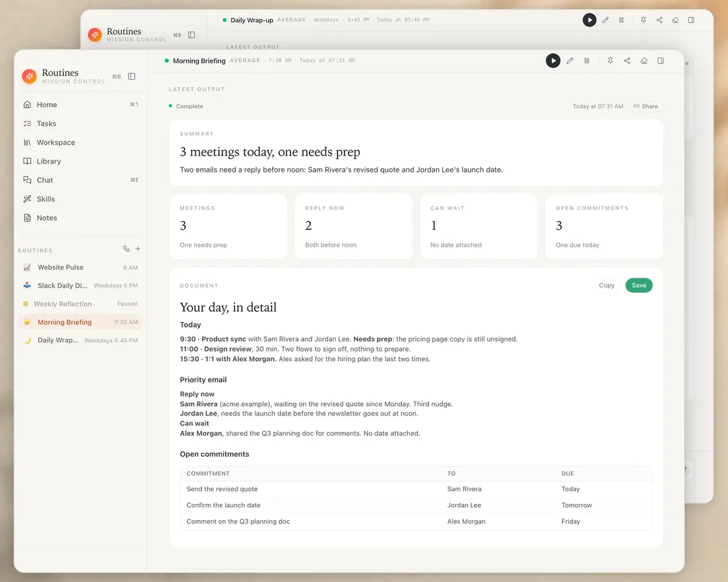Image resolution: width=728 pixels, height=582 pixels.
Task: Click the Skills wand icon
Action: [28, 199]
